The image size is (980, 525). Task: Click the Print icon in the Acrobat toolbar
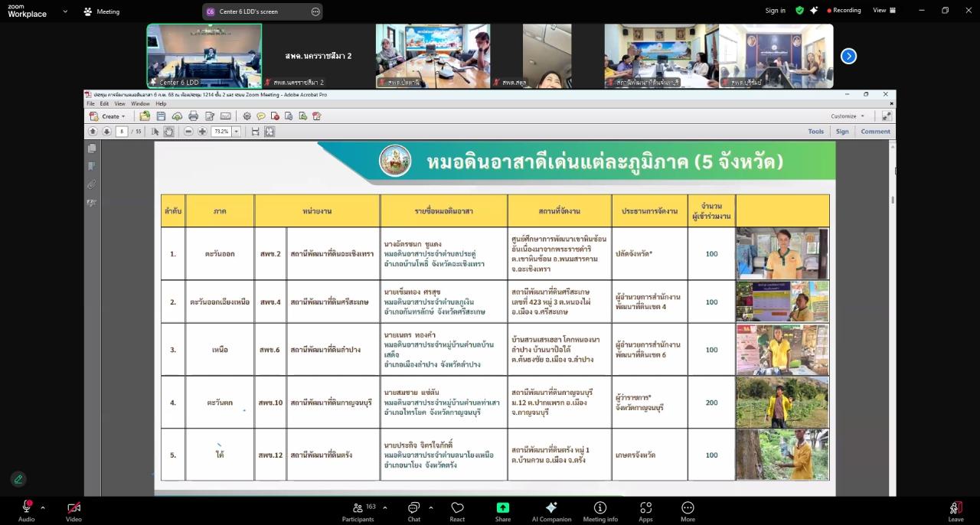pos(193,116)
